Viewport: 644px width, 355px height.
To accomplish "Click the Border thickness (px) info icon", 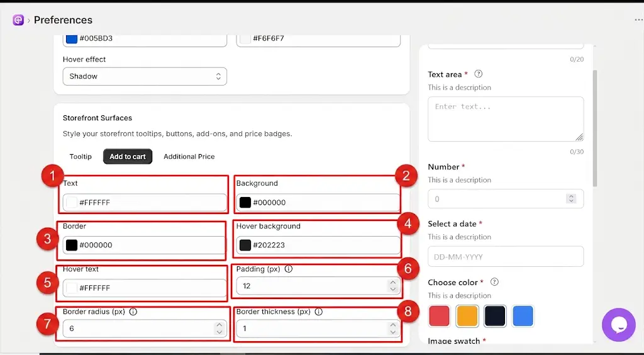I will tap(318, 312).
